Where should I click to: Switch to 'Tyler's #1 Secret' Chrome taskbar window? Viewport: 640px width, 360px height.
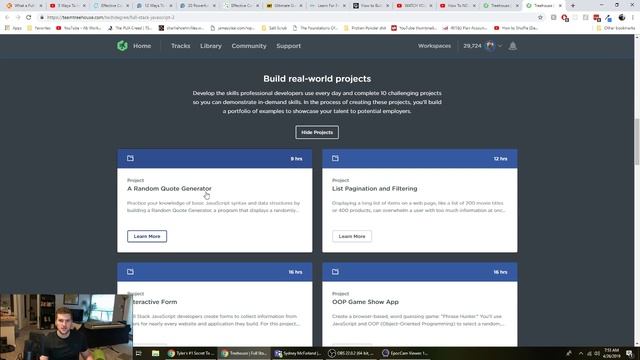(x=191, y=353)
